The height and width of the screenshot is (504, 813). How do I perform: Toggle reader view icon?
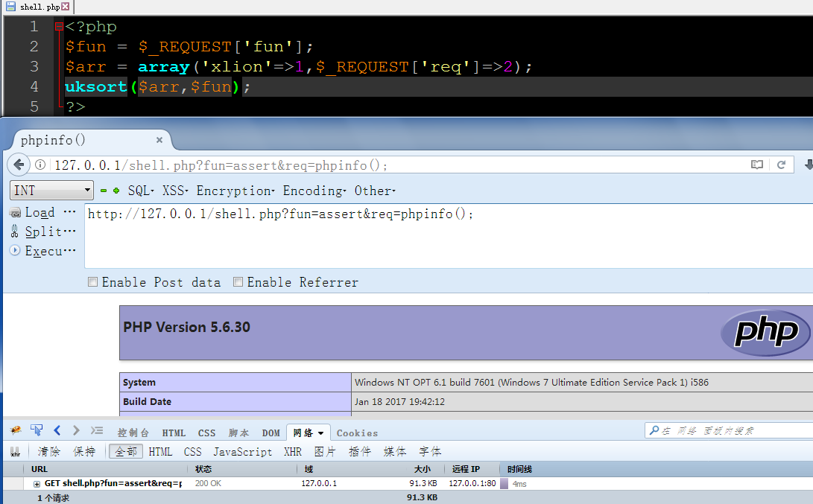[757, 165]
